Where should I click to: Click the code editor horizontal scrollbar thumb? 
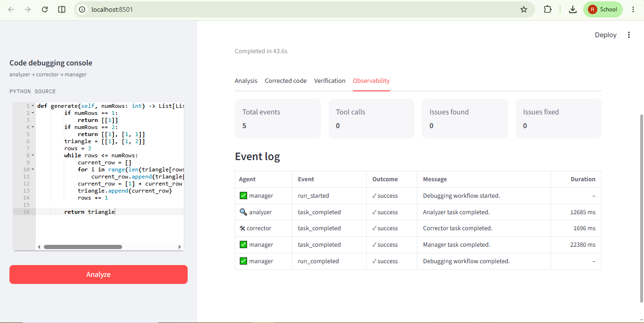tap(83, 247)
